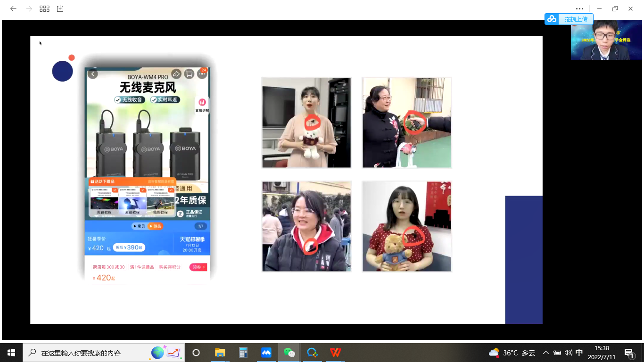Click the 拖拽上传 upload button
The height and width of the screenshot is (362, 644).
point(569,19)
